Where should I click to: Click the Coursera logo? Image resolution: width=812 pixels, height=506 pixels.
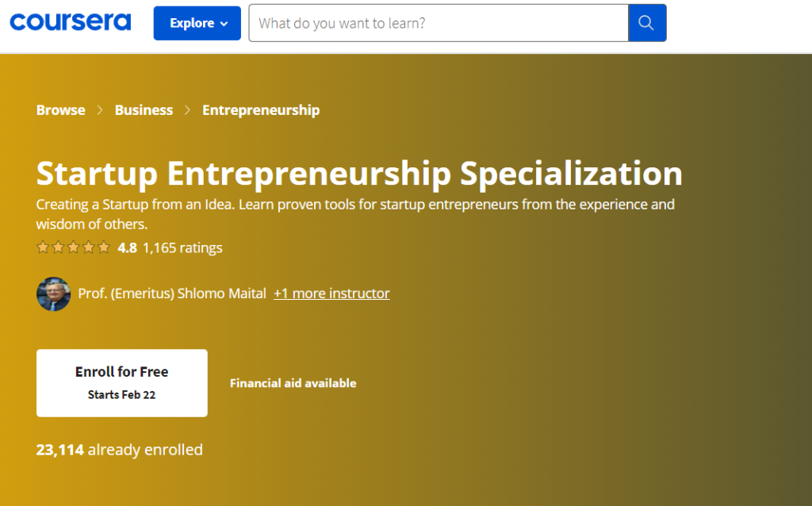pos(70,22)
